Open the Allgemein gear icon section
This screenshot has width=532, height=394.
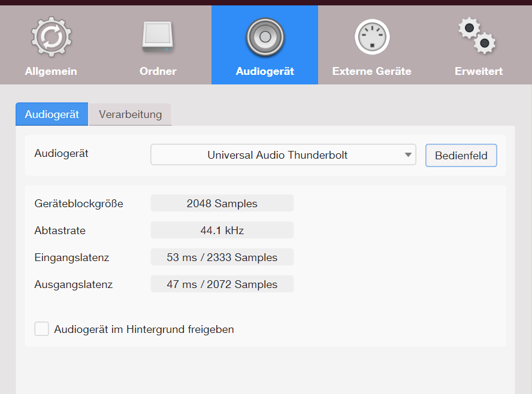pos(52,37)
